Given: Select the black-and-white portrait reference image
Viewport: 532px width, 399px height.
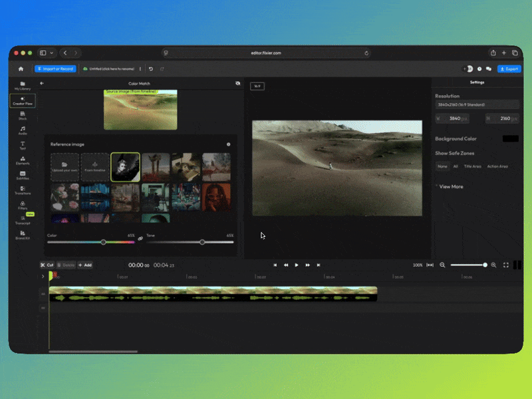Looking at the screenshot, I should point(125,167).
